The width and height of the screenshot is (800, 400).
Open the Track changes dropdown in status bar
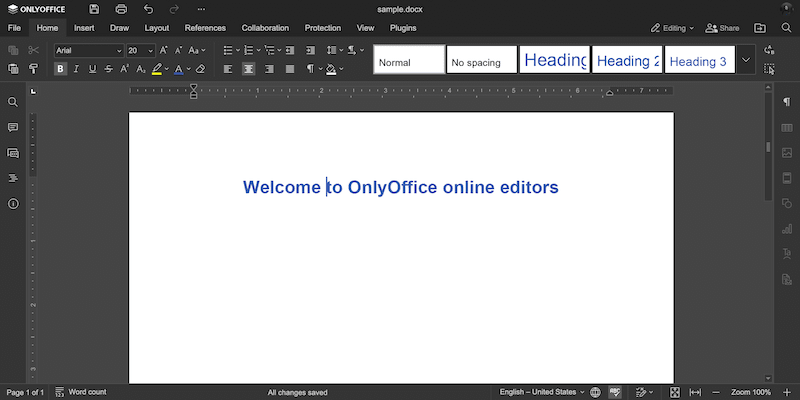[645, 392]
